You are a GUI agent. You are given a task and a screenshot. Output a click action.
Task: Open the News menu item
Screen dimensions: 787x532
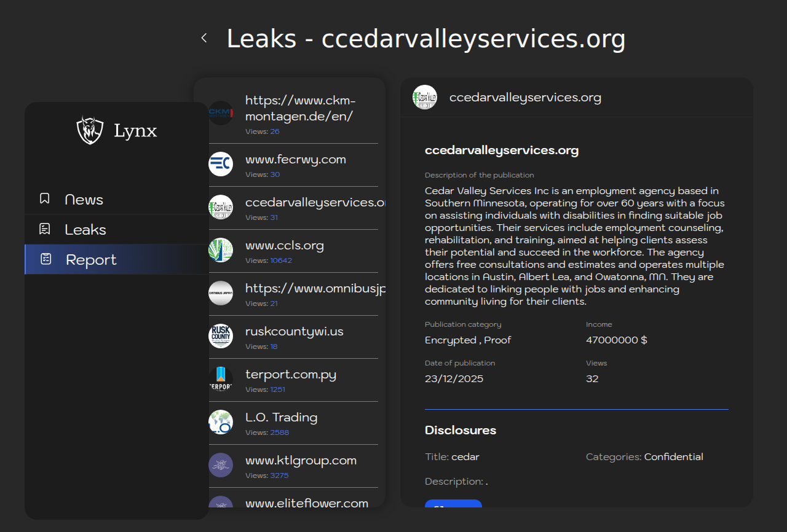84,200
